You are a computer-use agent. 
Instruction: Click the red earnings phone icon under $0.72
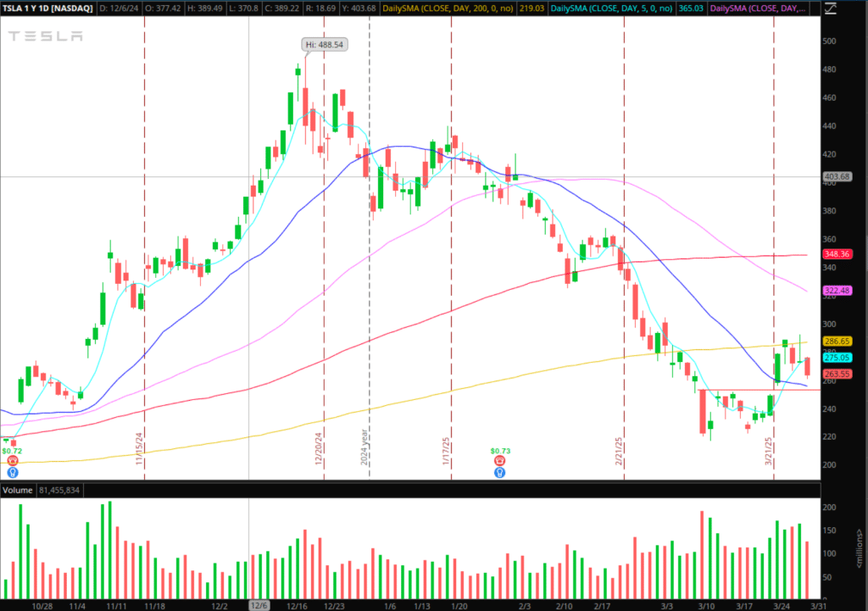(x=12, y=461)
